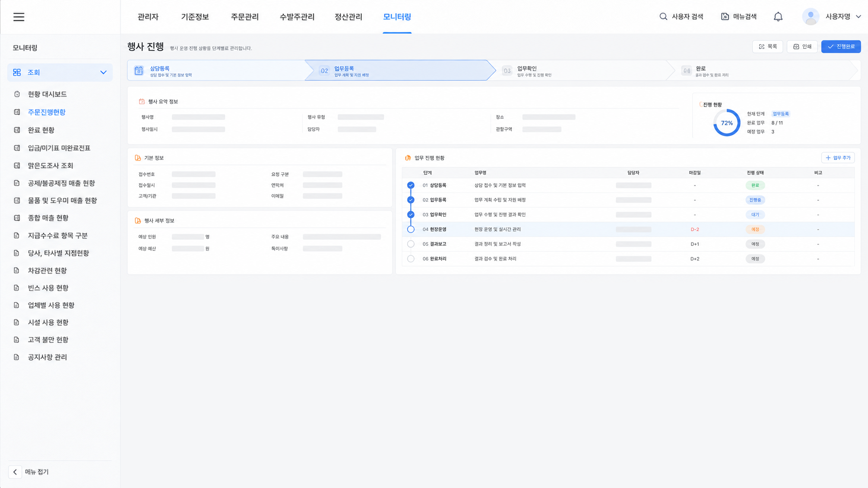This screenshot has width=868, height=488.
Task: Click the 인쇄 print button
Action: [x=802, y=47]
